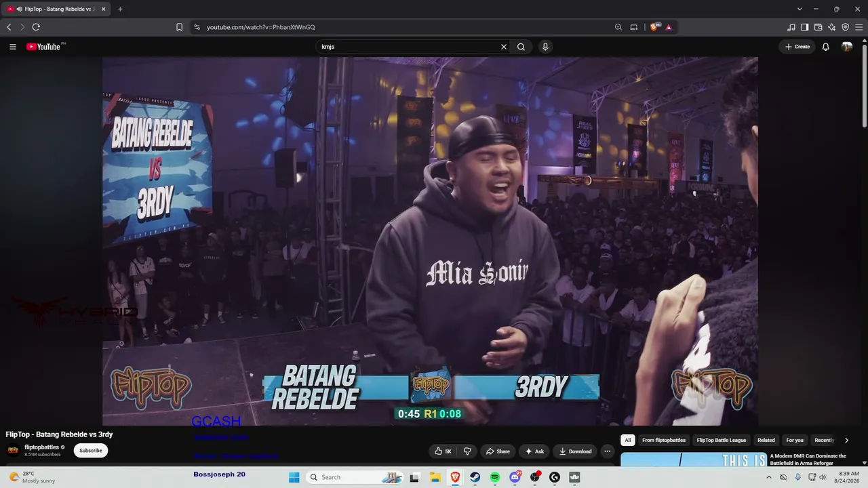Open Brave Rewards triangle icon

pyautogui.click(x=669, y=27)
